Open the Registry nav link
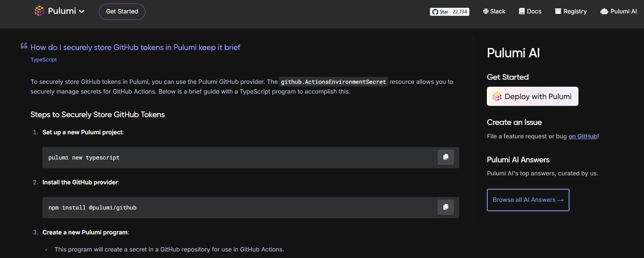644x258 pixels. (571, 11)
